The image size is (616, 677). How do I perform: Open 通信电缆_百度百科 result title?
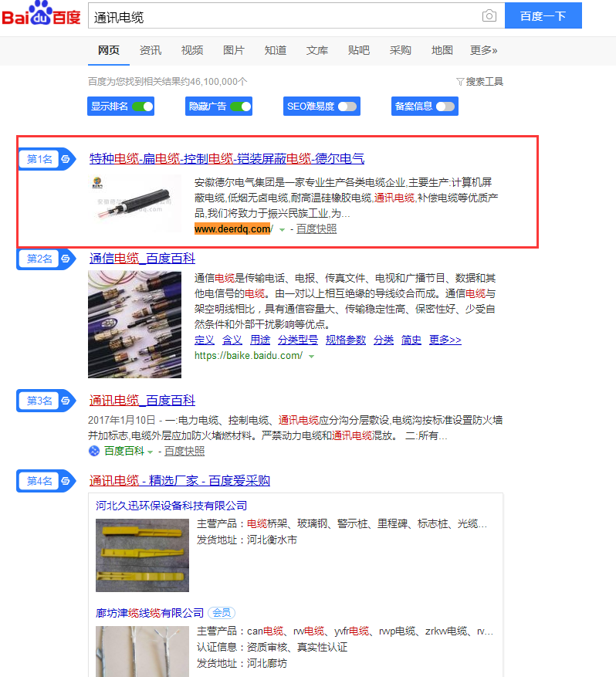tap(142, 258)
